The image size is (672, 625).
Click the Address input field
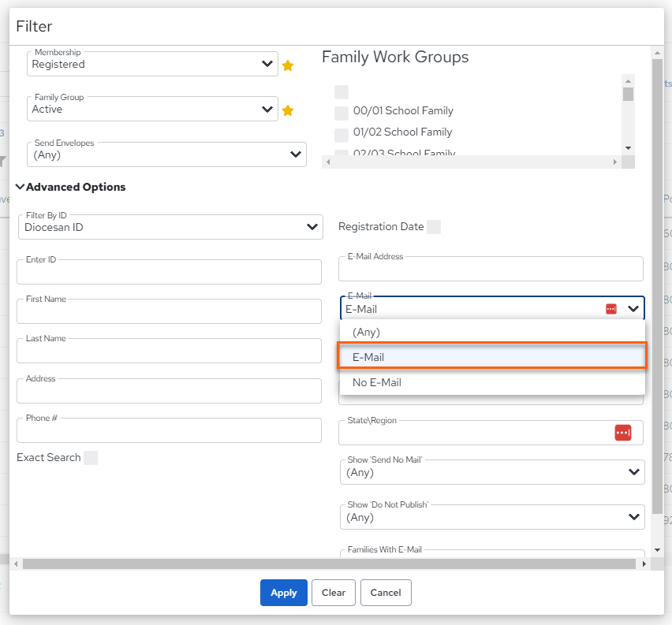coord(169,391)
